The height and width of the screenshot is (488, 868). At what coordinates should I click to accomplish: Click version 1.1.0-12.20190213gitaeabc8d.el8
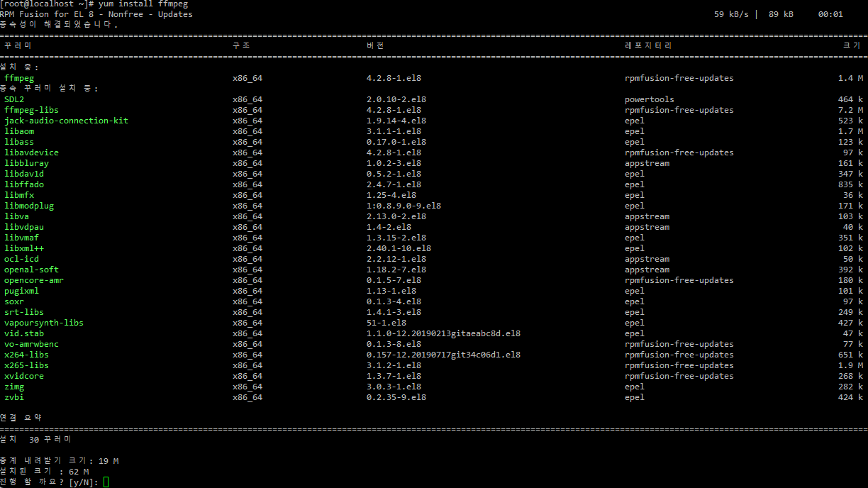tap(443, 333)
